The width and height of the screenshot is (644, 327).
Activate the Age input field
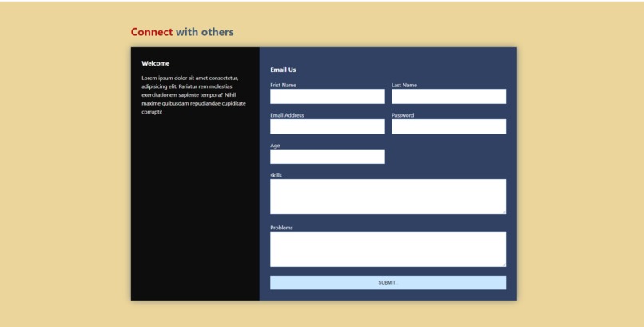click(328, 157)
